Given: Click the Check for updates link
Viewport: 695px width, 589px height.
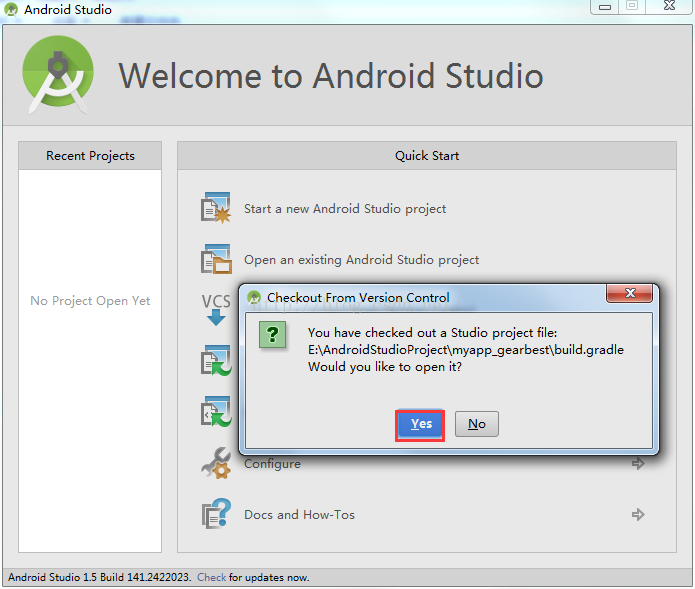Looking at the screenshot, I should click(x=211, y=577).
